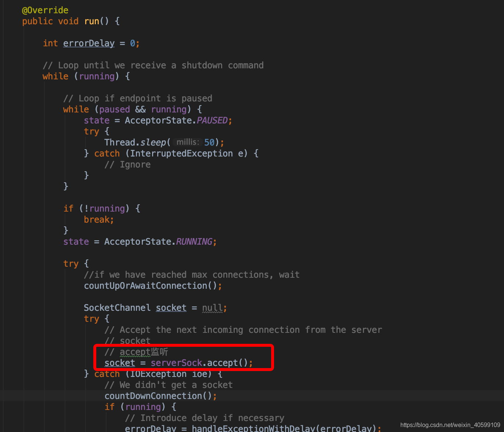Click the 'Loop if endpoint is paused' comment
The image size is (504, 432).
click(x=138, y=98)
